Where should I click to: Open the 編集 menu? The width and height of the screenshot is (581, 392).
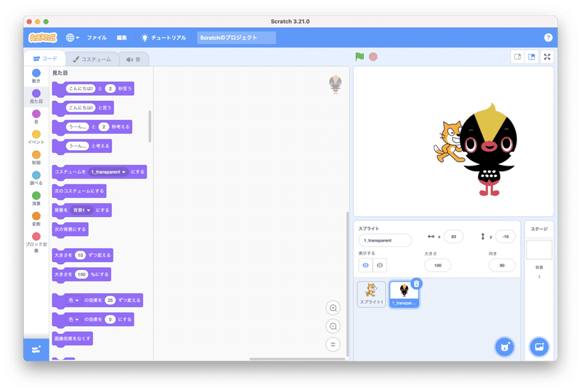(x=122, y=38)
